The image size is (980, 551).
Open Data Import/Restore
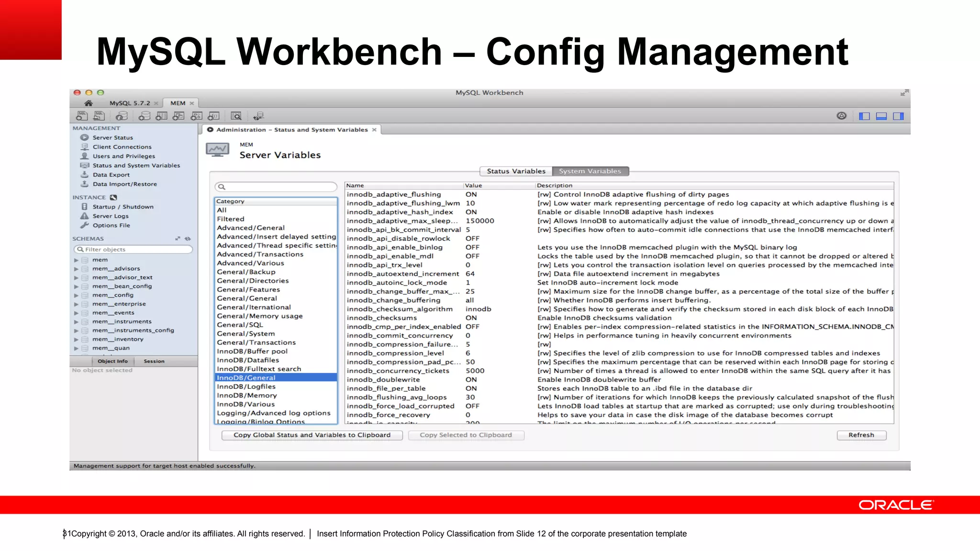tap(124, 184)
